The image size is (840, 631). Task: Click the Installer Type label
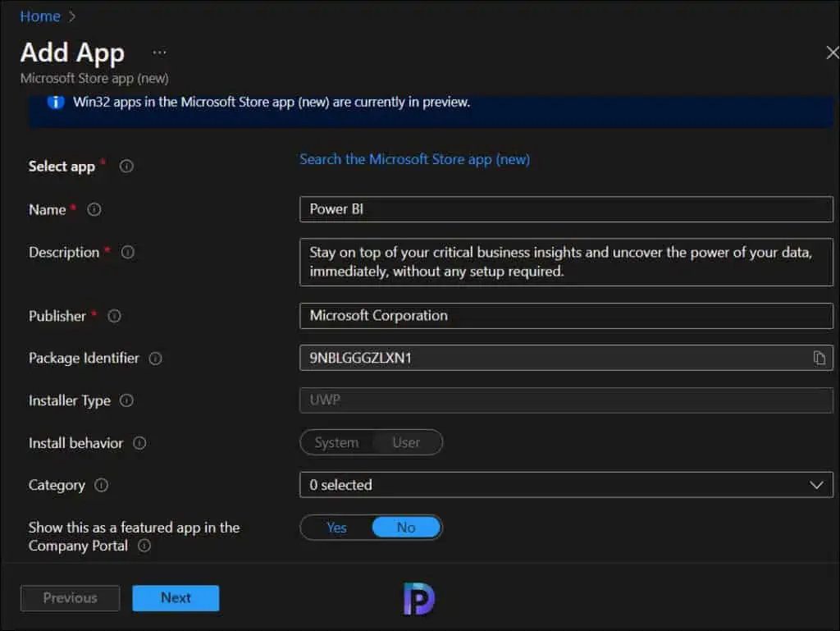tap(69, 400)
